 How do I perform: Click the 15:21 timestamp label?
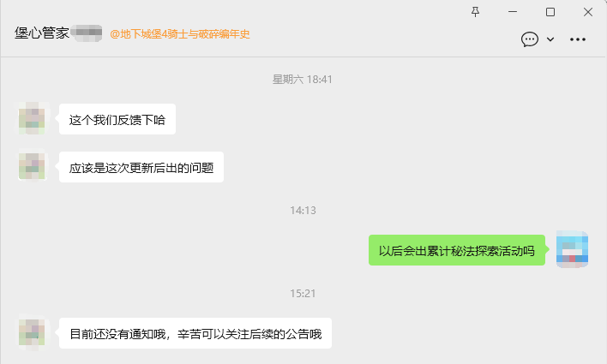(303, 294)
